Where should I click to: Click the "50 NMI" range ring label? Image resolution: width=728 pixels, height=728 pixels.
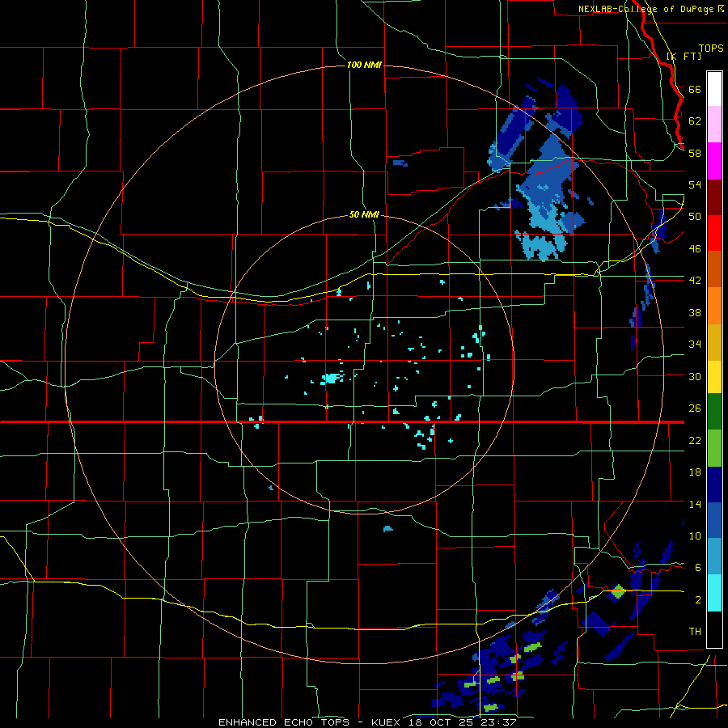[364, 214]
